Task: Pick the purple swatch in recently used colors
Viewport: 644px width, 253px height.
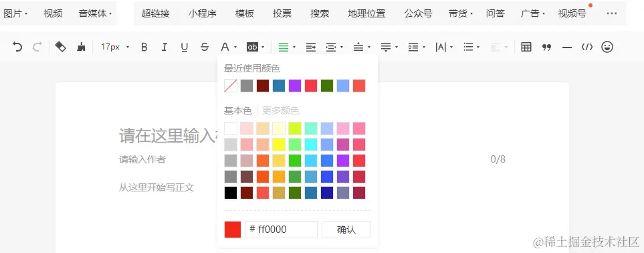Action: 295,86
